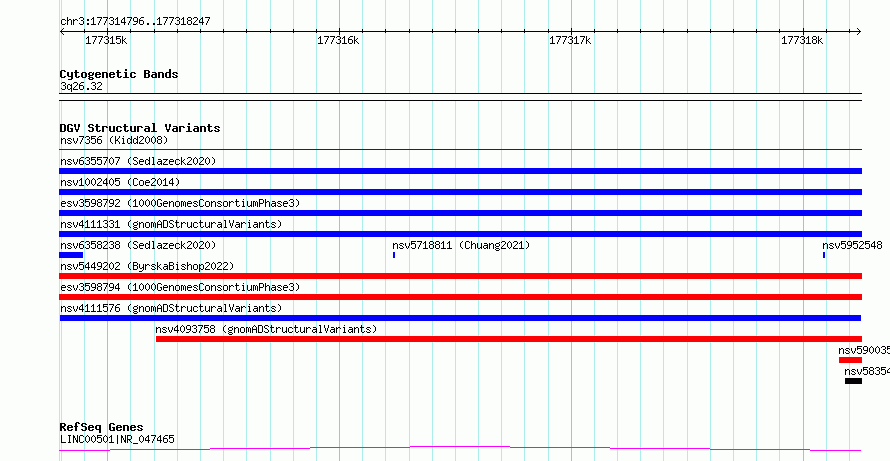This screenshot has height=461, width=890.
Task: Select the 3q26.32 cytogenetic band line
Action: pyautogui.click(x=460, y=97)
